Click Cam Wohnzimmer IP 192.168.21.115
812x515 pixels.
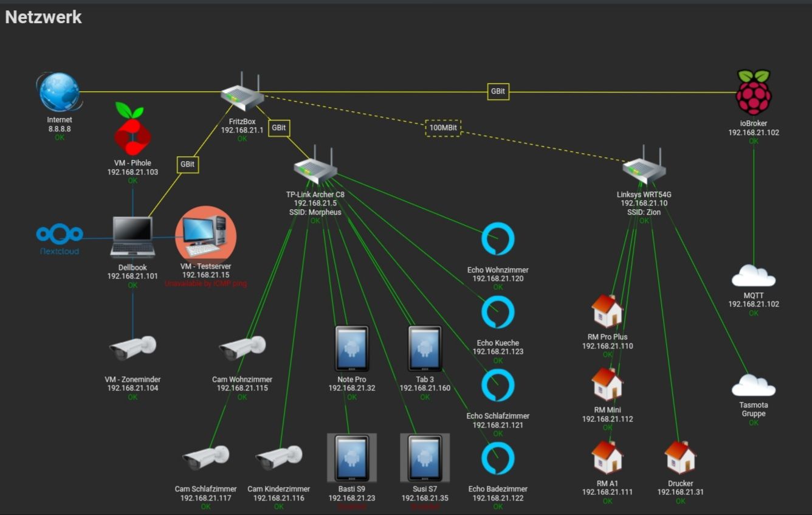[242, 388]
